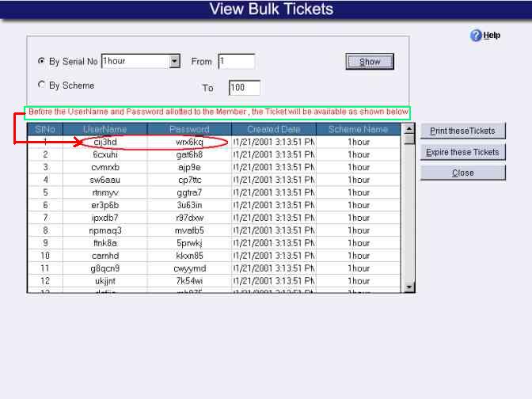Select the row with username 6cxuhi
The height and width of the screenshot is (399, 532).
[x=105, y=154]
